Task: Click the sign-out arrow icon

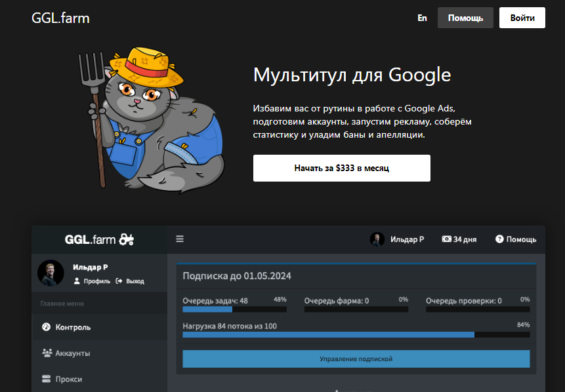Action: (x=119, y=281)
